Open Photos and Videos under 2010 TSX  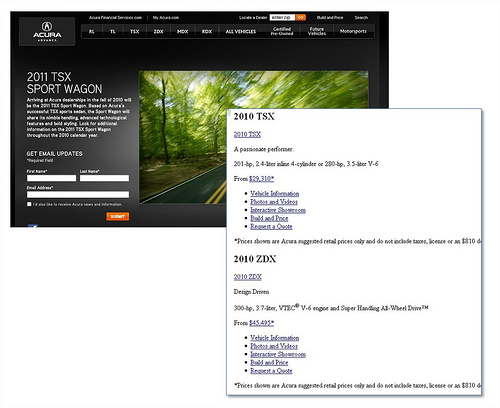click(274, 202)
